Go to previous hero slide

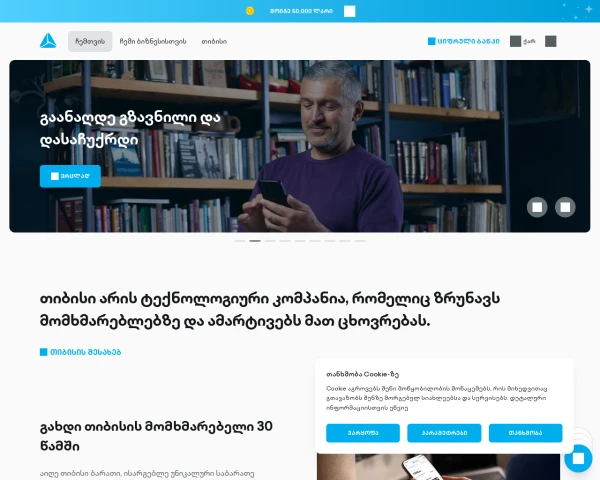point(537,207)
